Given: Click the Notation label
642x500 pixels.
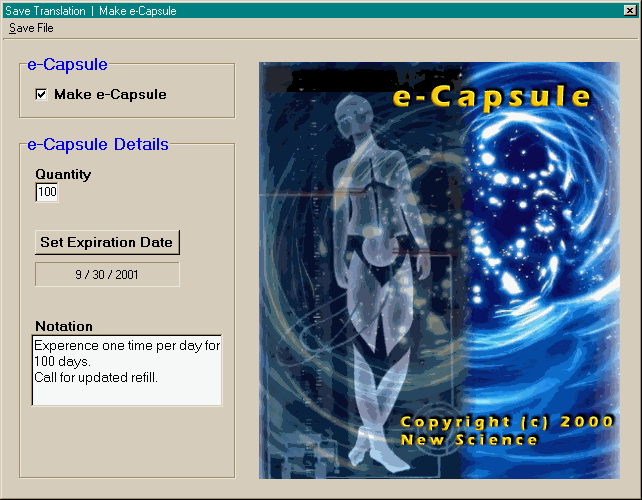Looking at the screenshot, I should coord(64,326).
